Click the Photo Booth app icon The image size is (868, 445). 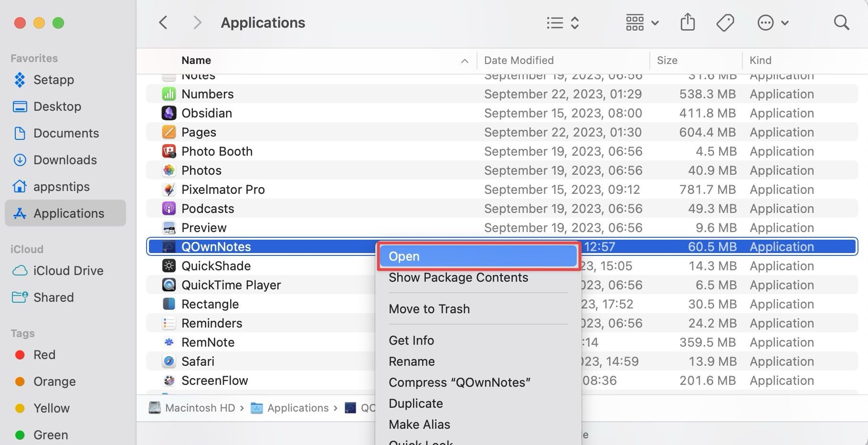pyautogui.click(x=169, y=151)
